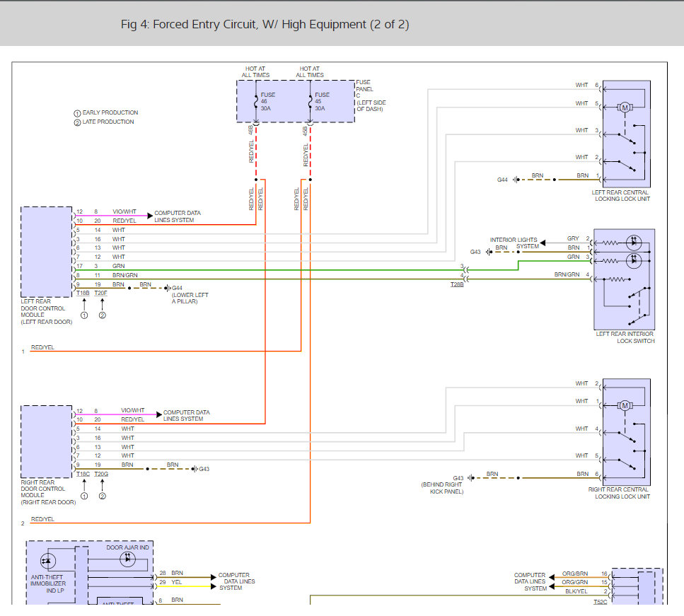Click the T18B connector label
This screenshot has height=616, width=684.
(83, 294)
